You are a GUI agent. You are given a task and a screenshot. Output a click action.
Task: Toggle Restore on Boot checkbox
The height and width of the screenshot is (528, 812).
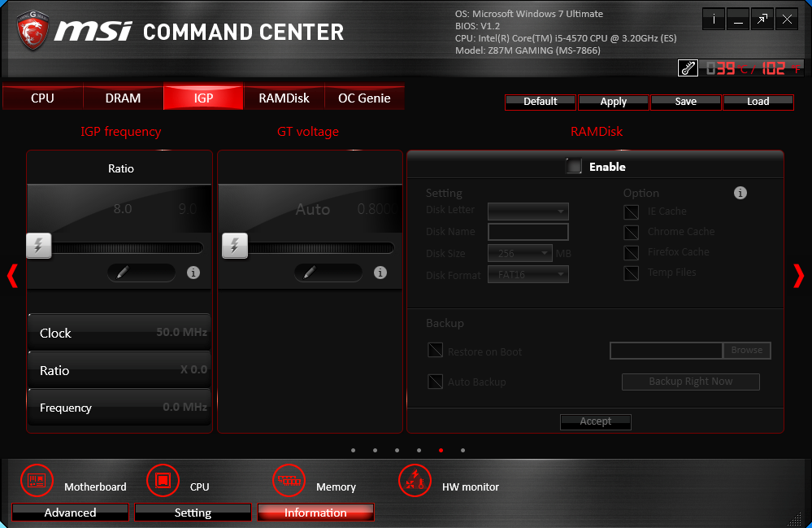click(436, 351)
